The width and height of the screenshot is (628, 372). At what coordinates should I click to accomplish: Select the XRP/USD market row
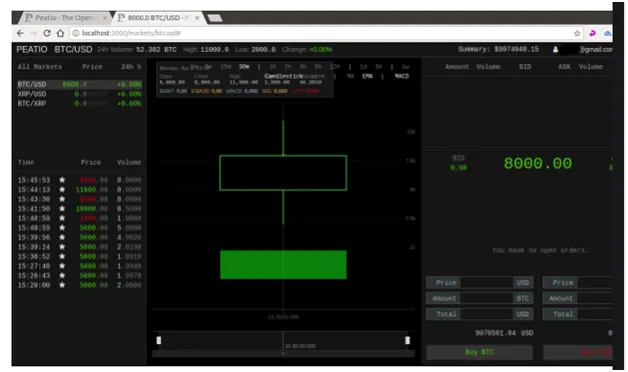(x=79, y=94)
